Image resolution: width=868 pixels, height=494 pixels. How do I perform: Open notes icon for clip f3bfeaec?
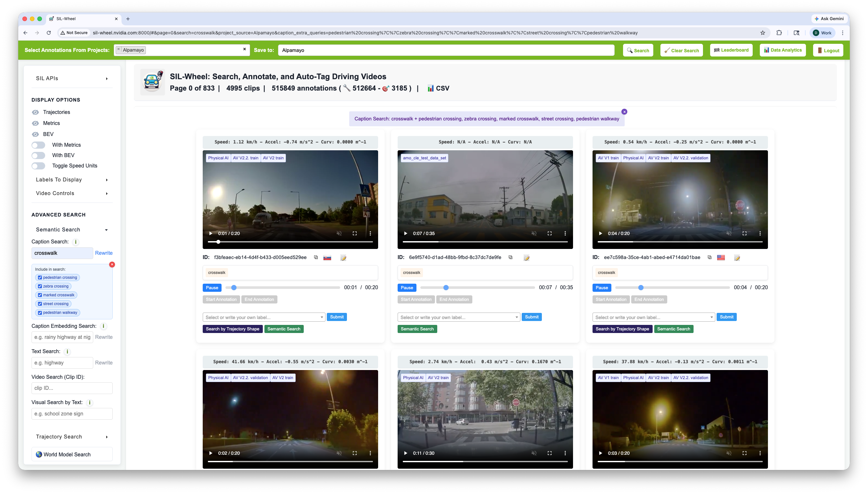(343, 258)
